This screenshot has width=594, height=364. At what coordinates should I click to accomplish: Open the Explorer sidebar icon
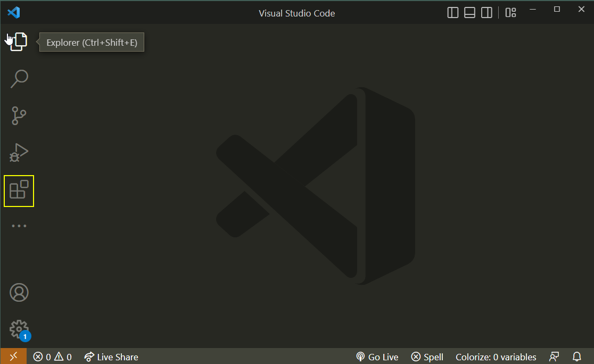tap(19, 42)
